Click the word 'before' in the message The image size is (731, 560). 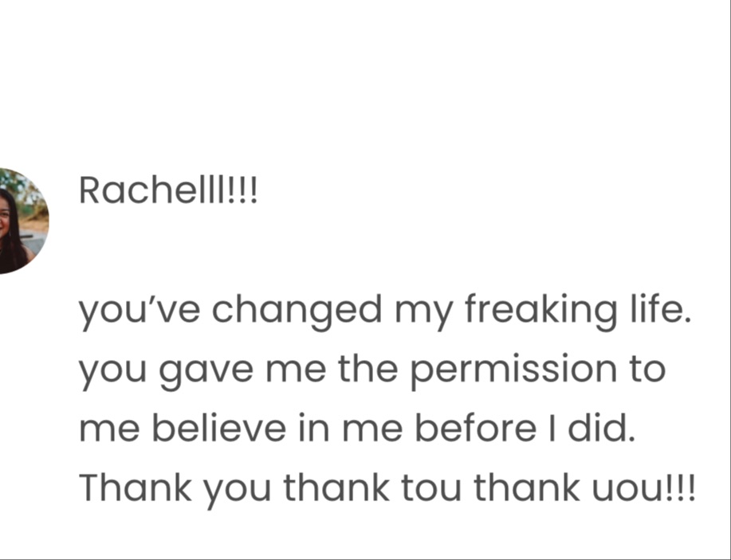475,428
